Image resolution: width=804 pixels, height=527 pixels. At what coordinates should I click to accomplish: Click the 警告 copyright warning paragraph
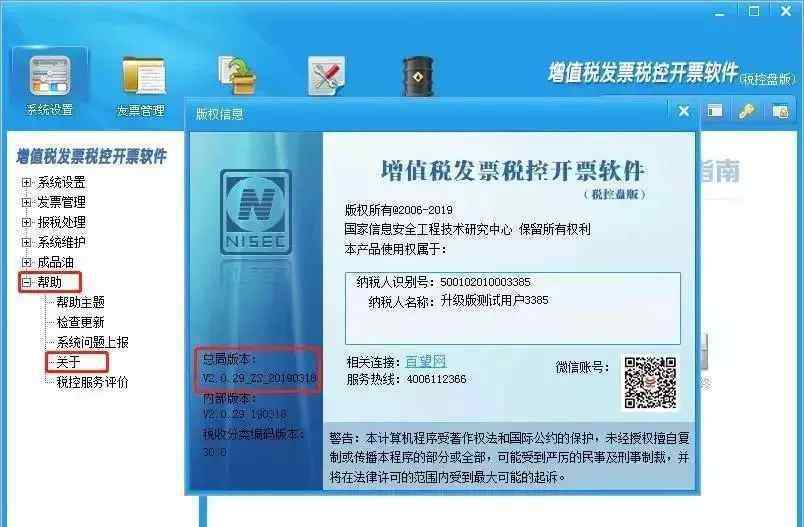[x=509, y=458]
